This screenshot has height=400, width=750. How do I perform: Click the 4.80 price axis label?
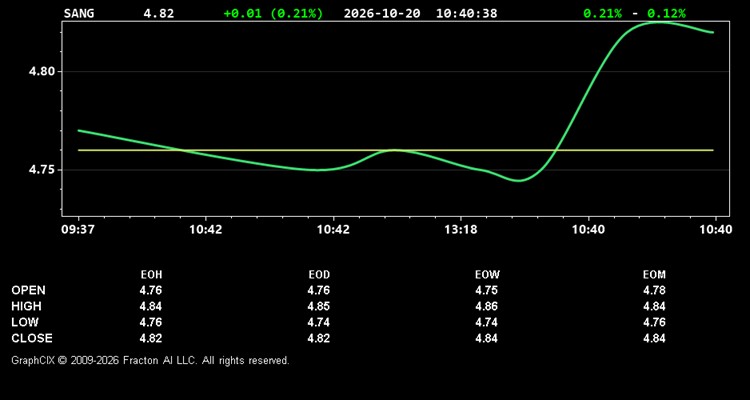(39, 72)
